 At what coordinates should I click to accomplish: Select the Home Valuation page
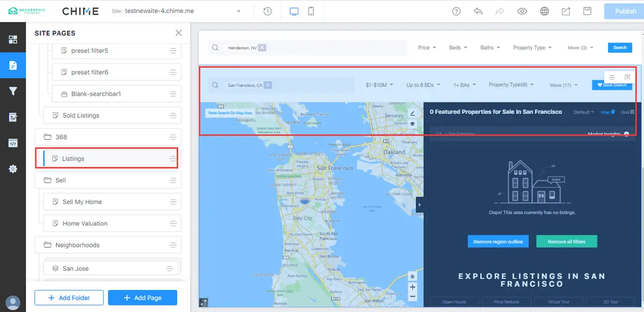[112, 223]
